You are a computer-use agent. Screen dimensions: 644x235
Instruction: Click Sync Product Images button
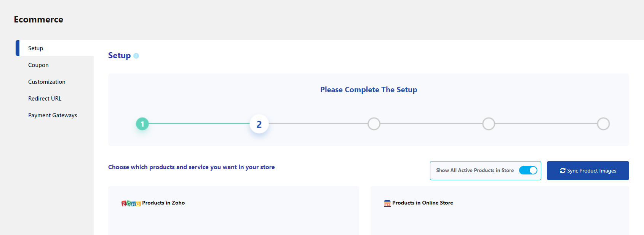(x=588, y=171)
